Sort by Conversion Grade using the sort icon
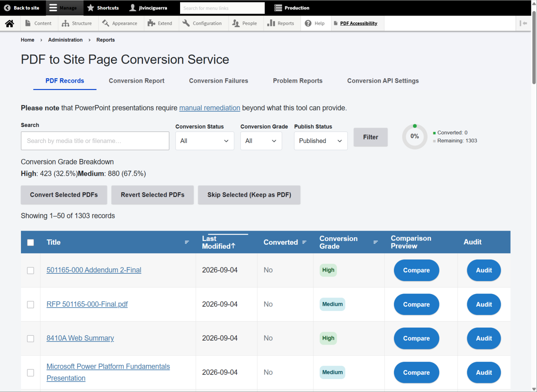The image size is (537, 392). 376,242
